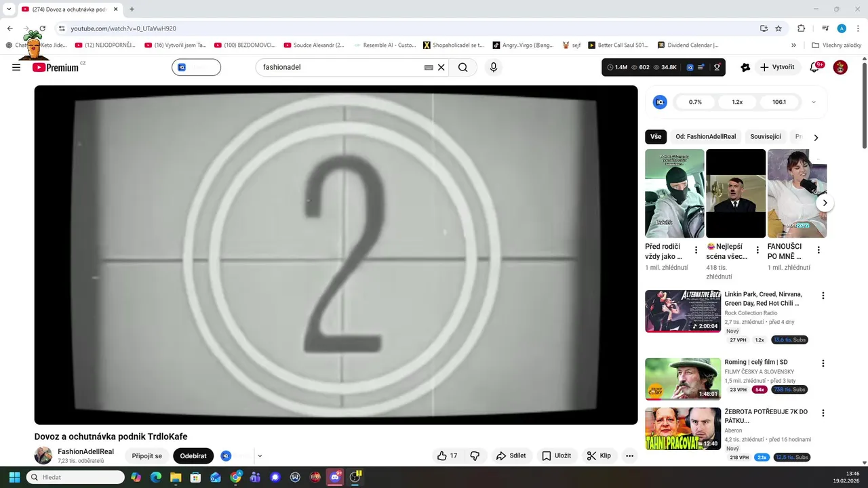Show more filter chips with right arrow
Image resolution: width=868 pixels, height=488 pixels.
816,137
